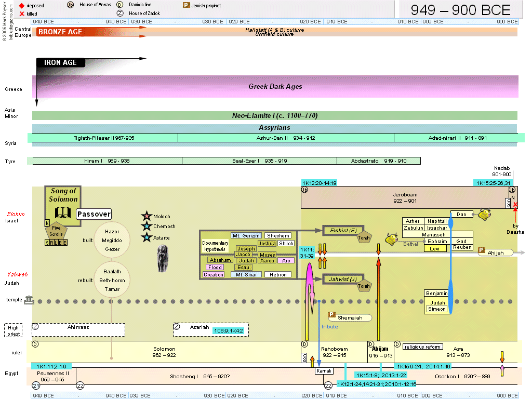Image resolution: width=532 pixels, height=399 pixels.
Task: Select the Moloch star icon
Action: pos(147,216)
